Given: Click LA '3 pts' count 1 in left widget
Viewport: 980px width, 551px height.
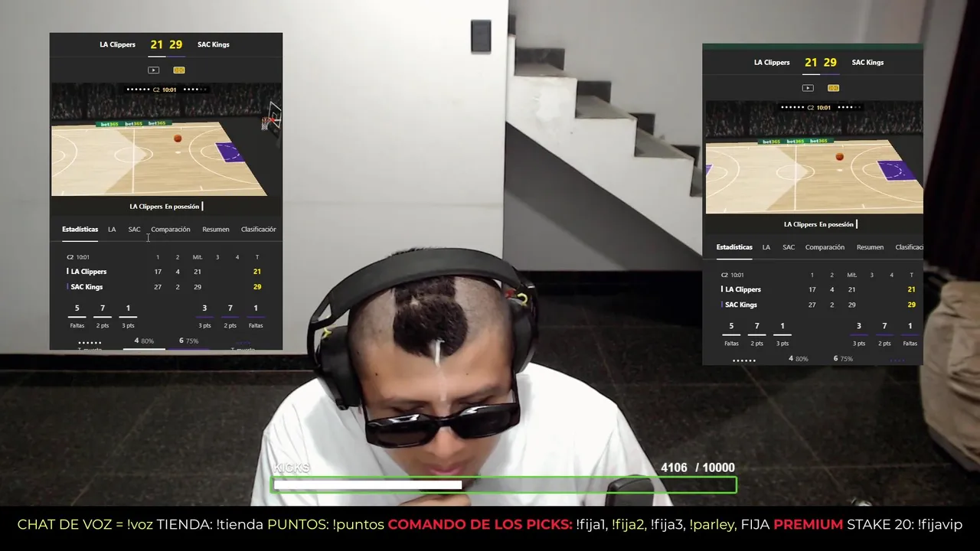Looking at the screenshot, I should point(128,308).
